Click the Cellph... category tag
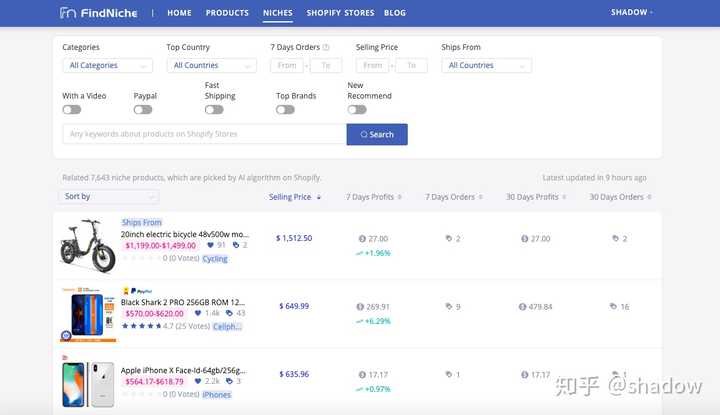 (227, 327)
